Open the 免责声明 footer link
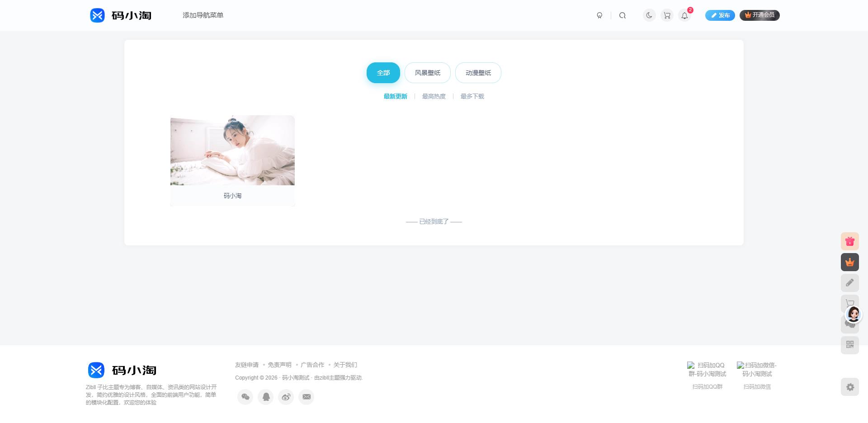Viewport: 868px width, 423px height. click(279, 365)
